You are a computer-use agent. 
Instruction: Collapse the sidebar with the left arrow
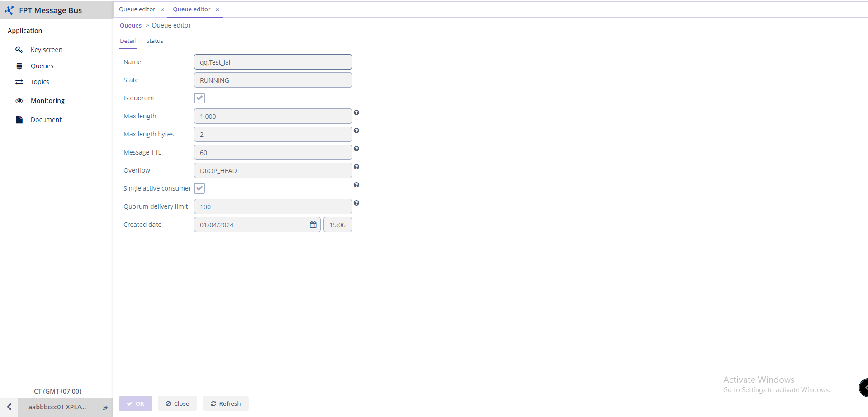(9, 407)
